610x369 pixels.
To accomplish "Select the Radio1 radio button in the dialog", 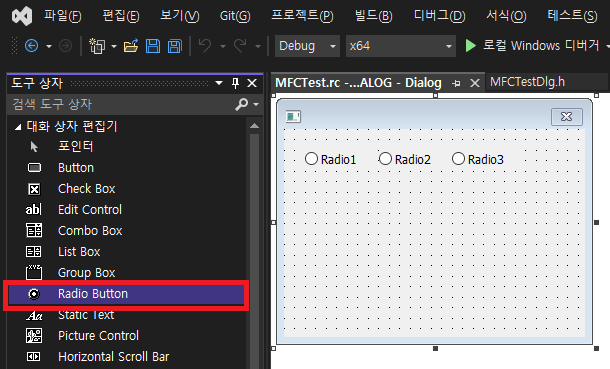I will pyautogui.click(x=331, y=159).
